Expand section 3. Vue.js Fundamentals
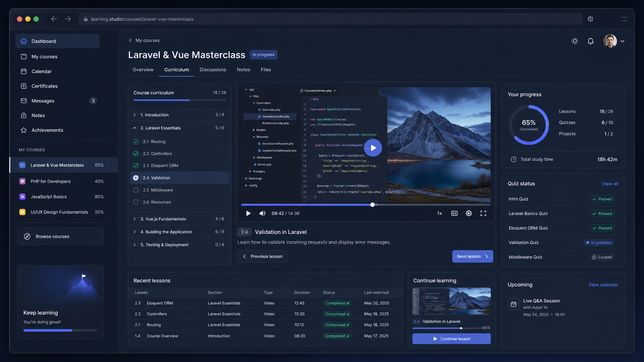Image resolution: width=644 pixels, height=362 pixels. click(134, 219)
